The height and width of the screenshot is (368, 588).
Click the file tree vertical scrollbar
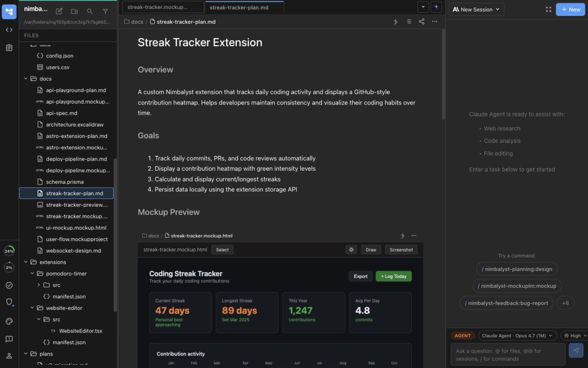click(x=115, y=235)
